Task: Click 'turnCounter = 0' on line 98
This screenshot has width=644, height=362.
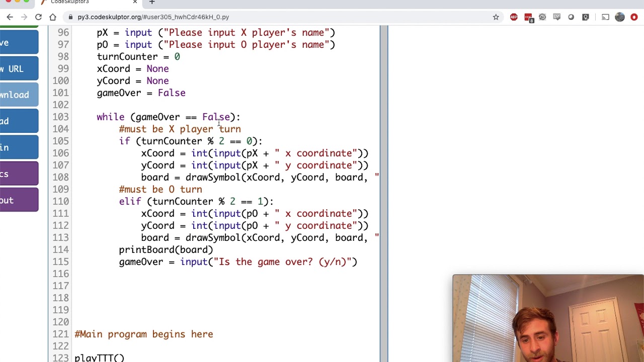Action: pyautogui.click(x=138, y=57)
